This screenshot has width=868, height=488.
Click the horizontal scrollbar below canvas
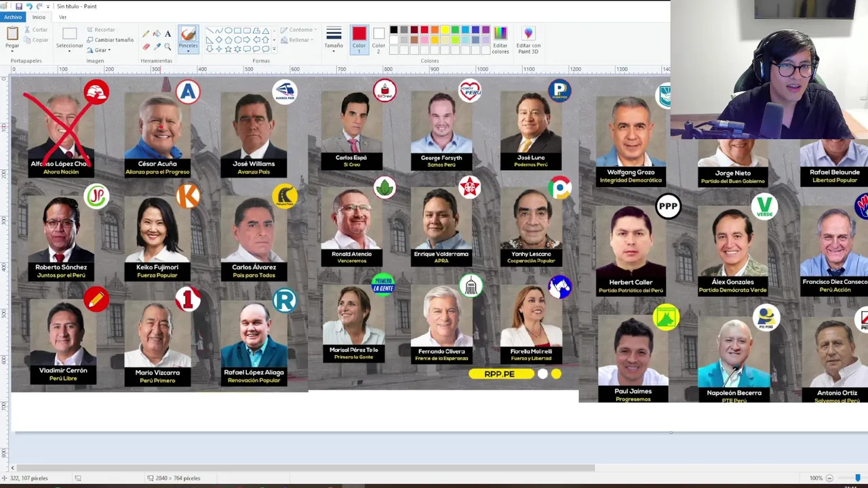click(305, 468)
